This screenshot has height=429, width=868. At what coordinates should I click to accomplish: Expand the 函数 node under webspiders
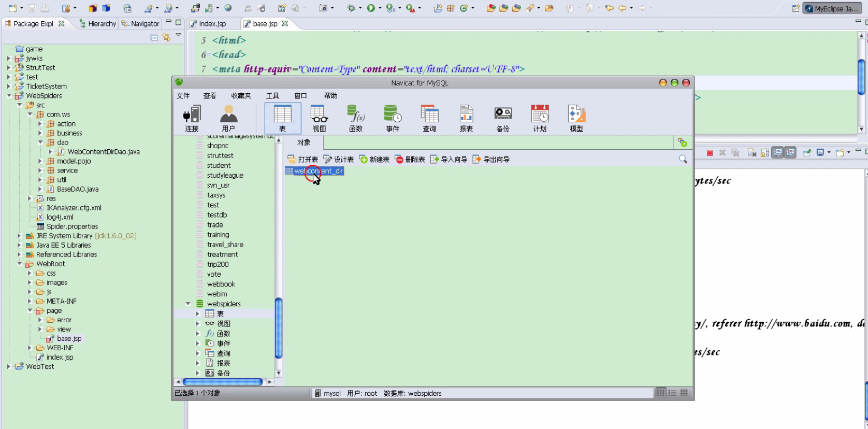tap(197, 334)
